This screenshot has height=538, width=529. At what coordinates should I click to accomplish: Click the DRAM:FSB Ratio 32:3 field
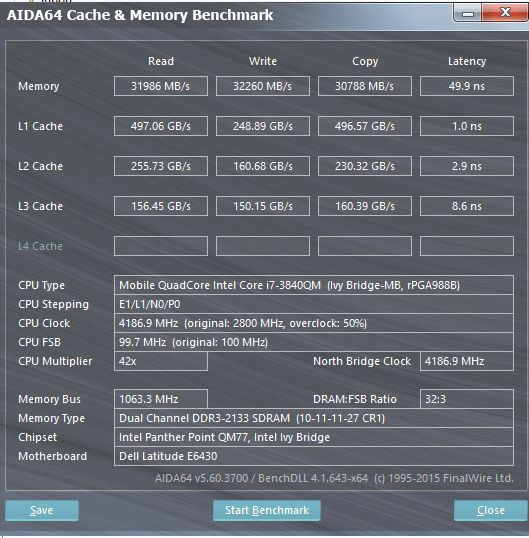pyautogui.click(x=467, y=399)
